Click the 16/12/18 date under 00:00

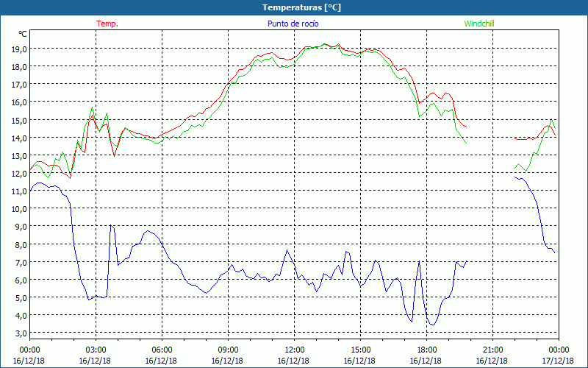(29, 361)
